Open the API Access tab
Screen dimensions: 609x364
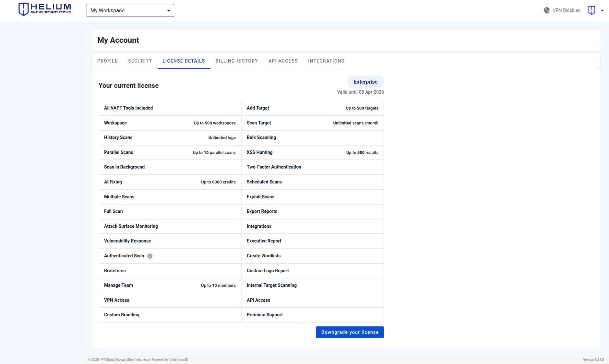pos(283,61)
